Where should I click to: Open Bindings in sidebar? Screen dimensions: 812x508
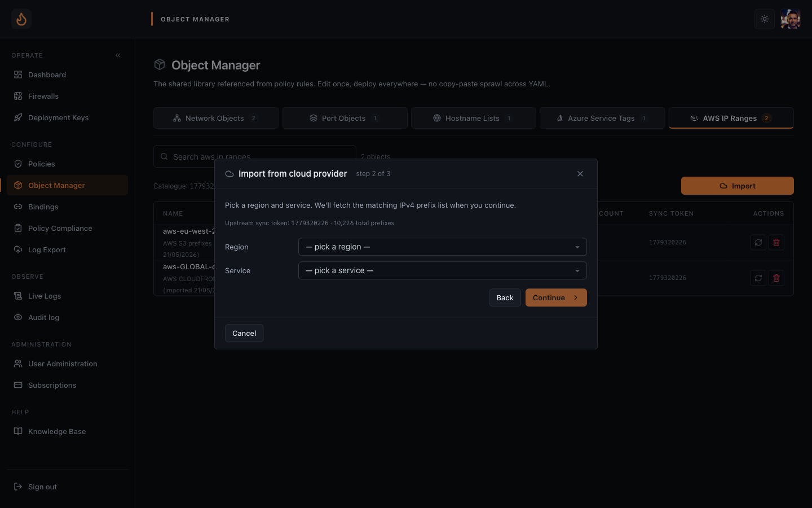68,207
